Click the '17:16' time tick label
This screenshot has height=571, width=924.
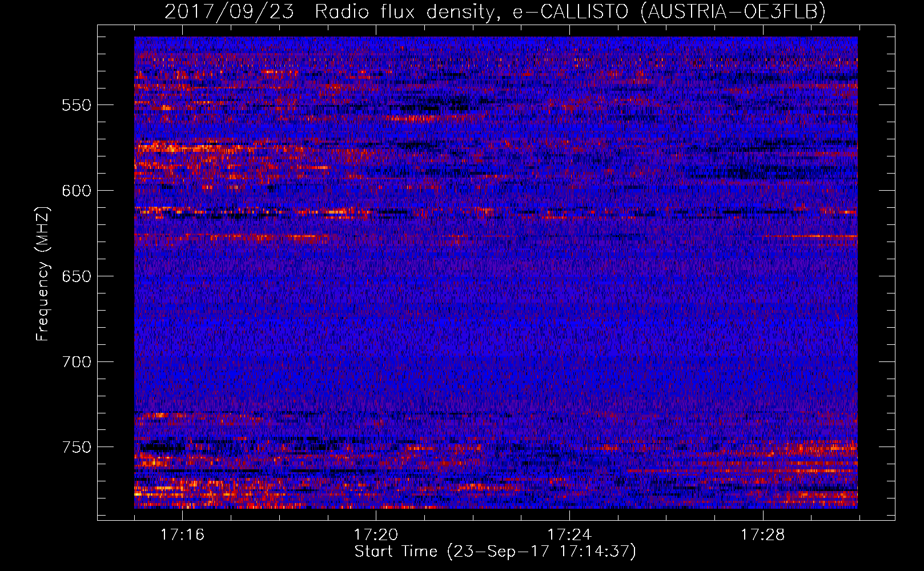click(x=182, y=535)
